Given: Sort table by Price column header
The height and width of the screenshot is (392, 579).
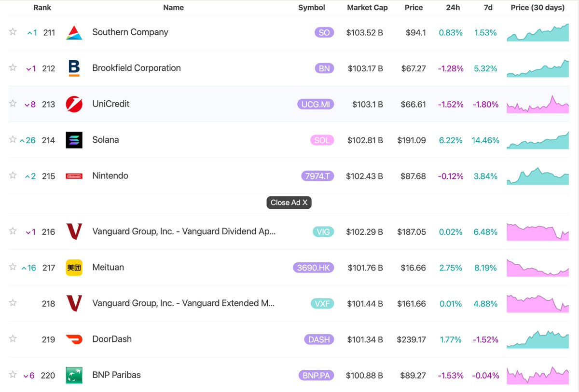Looking at the screenshot, I should point(414,8).
